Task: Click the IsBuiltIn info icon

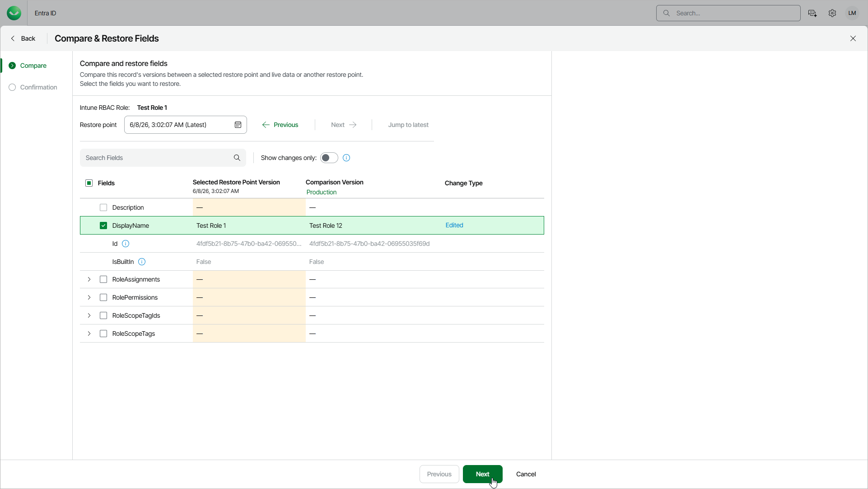Action: (x=142, y=262)
